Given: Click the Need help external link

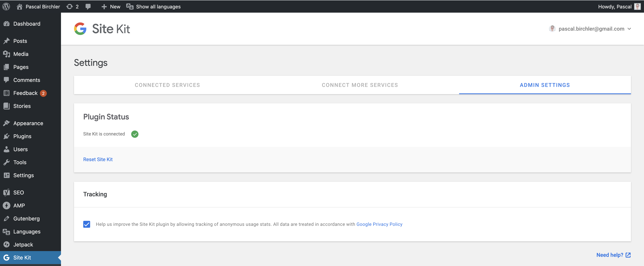Looking at the screenshot, I should click(613, 255).
